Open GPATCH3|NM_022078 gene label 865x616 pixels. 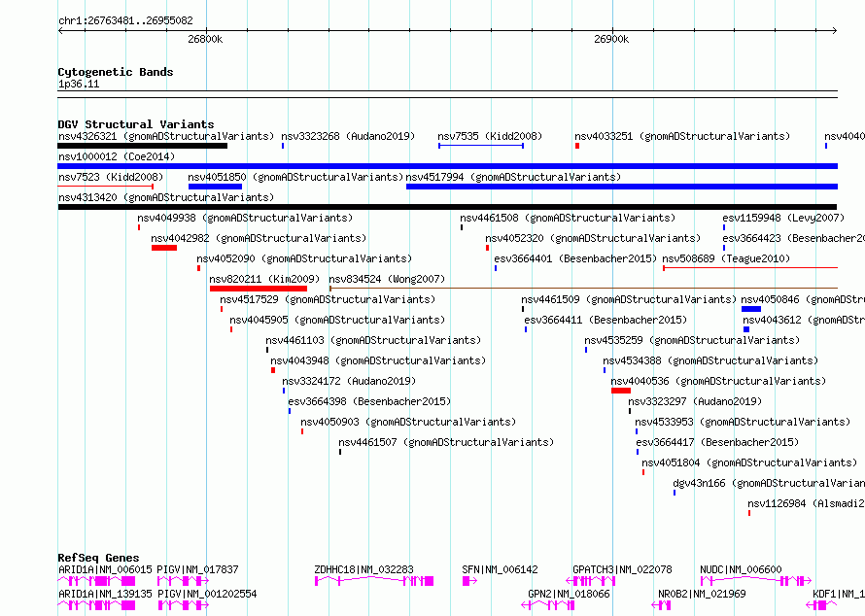point(622,569)
